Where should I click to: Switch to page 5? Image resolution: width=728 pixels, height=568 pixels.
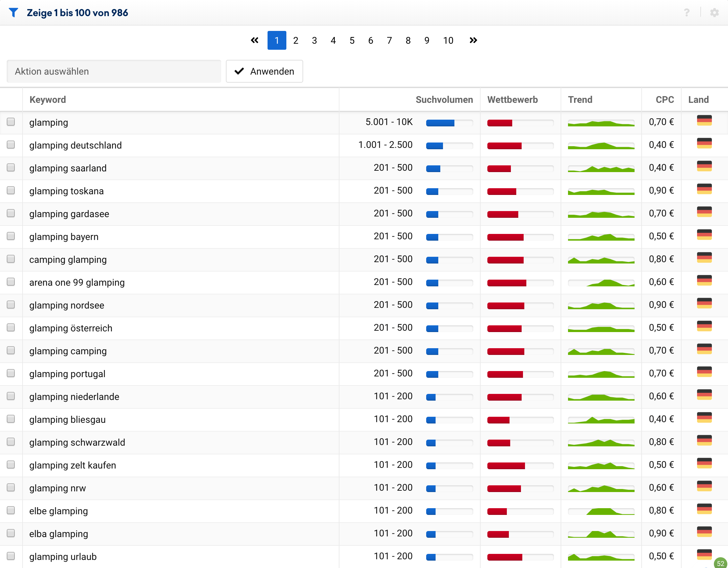click(x=352, y=40)
